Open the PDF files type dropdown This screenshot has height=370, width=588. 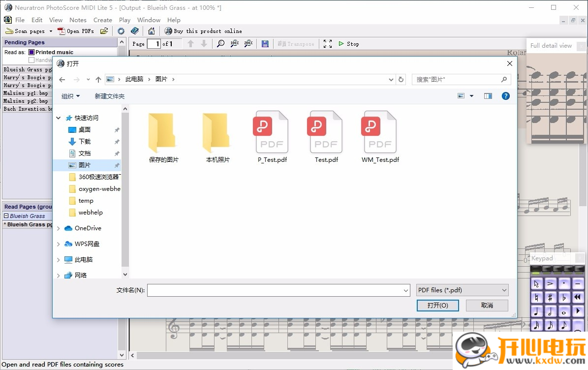click(462, 290)
